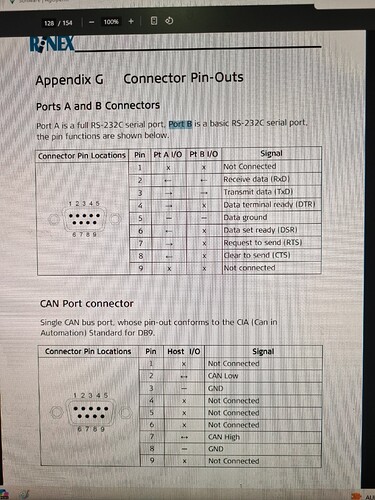
Task: Click the 'CAN High' signal cell
Action: click(263, 437)
